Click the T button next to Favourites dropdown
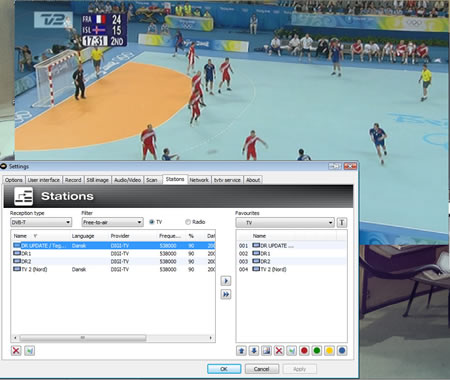This screenshot has height=380, width=450. [342, 222]
